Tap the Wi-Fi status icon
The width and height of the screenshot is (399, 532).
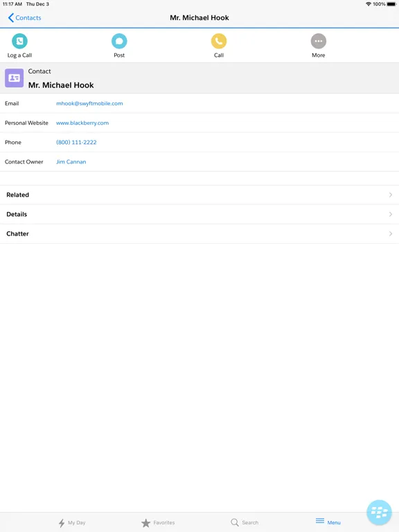point(369,4)
